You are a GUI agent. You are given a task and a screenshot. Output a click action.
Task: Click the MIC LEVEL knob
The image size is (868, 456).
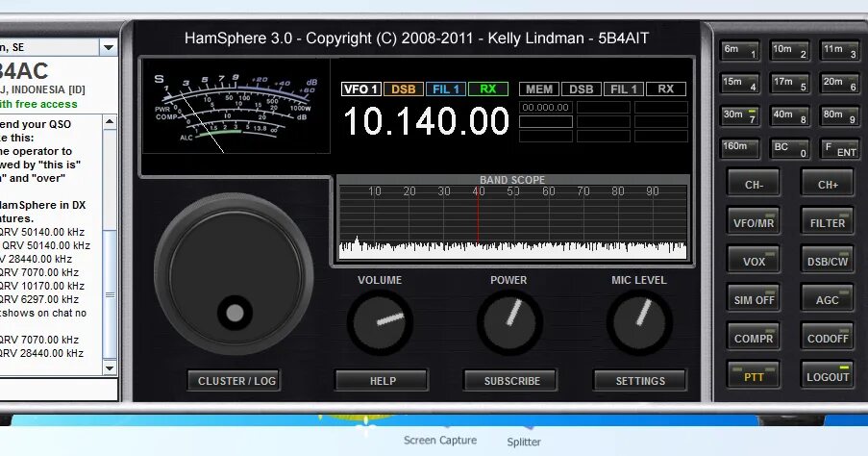[639, 322]
